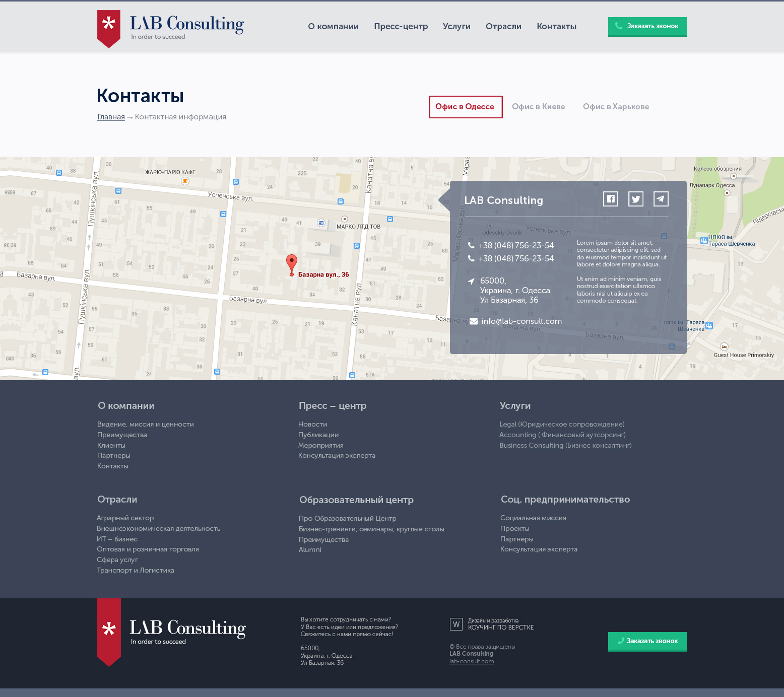Screen dimensions: 784x697
Task: Go to Услуги in the top navigation
Action: tap(456, 26)
